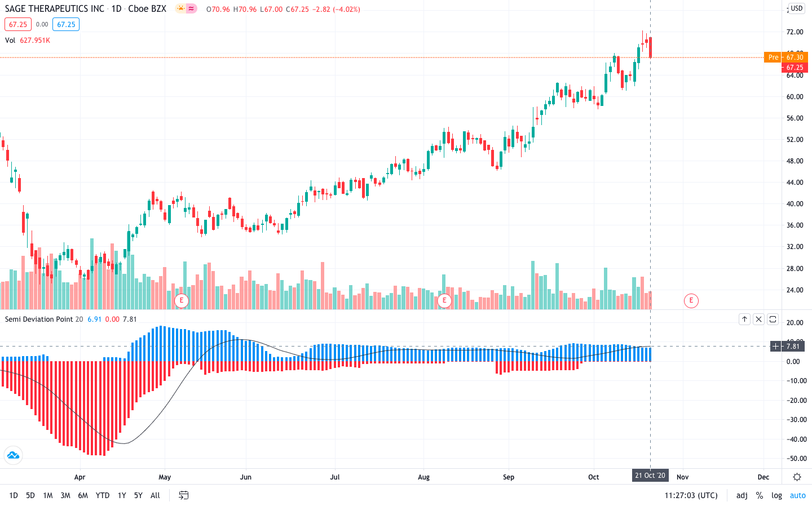
Task: Toggle the percent scale mode
Action: pos(760,495)
